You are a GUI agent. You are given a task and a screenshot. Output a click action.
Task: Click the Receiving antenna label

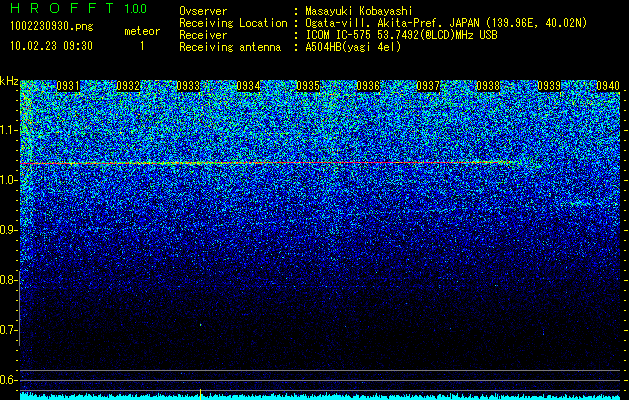(230, 47)
